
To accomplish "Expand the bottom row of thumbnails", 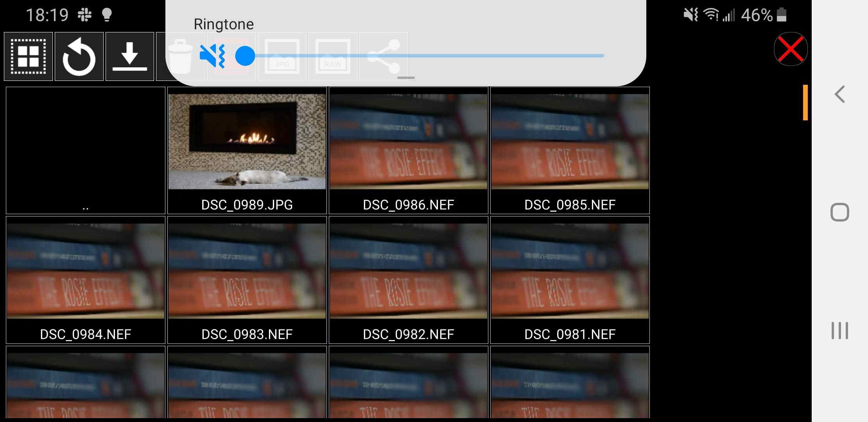I will coord(85,383).
